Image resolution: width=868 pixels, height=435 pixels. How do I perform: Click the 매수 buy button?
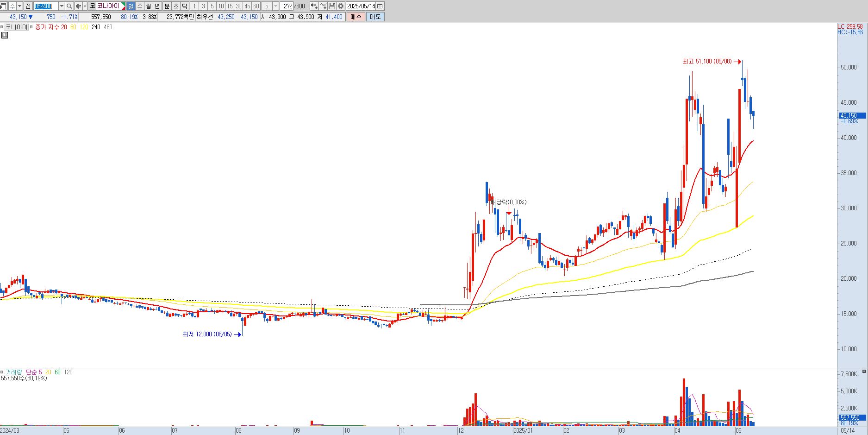click(x=356, y=17)
